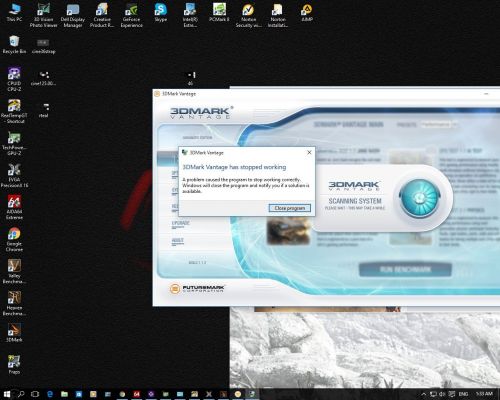Image resolution: width=500 pixels, height=400 pixels.
Task: Select the Upgrade tab in Vantage sidebar
Action: point(180,224)
